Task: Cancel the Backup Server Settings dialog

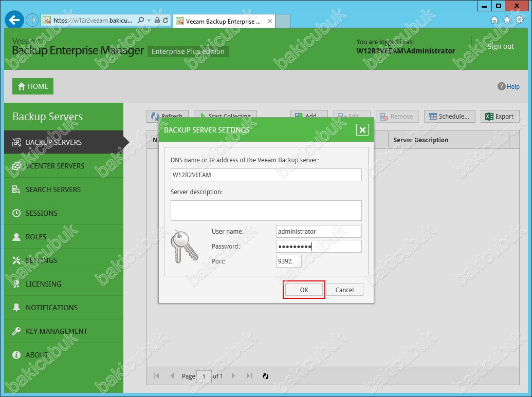Action: tap(344, 290)
